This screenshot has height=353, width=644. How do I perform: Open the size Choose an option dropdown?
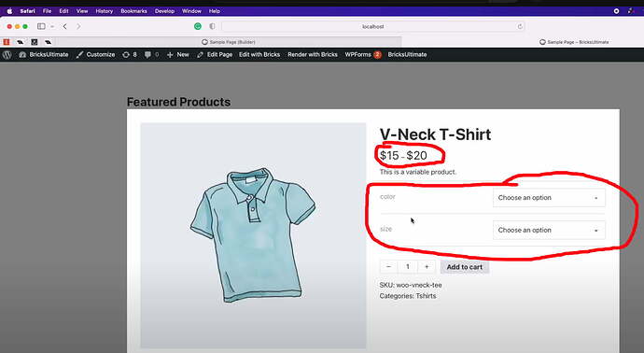click(x=549, y=230)
